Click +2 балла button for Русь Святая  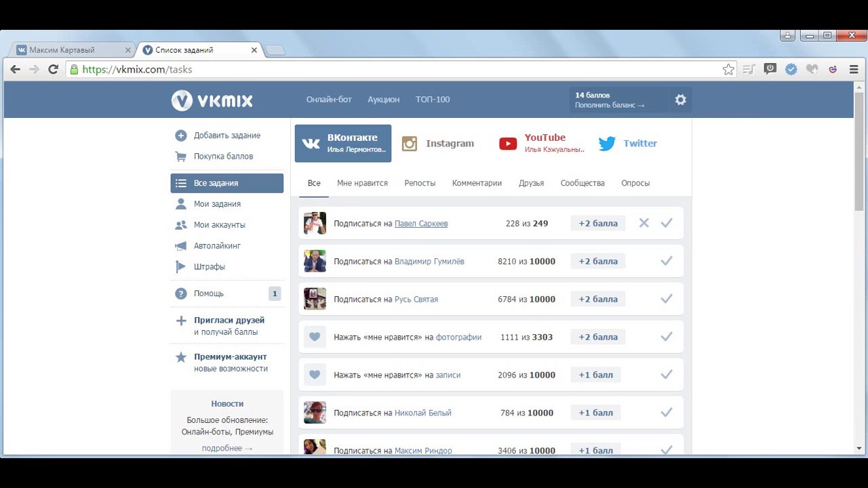tap(597, 299)
